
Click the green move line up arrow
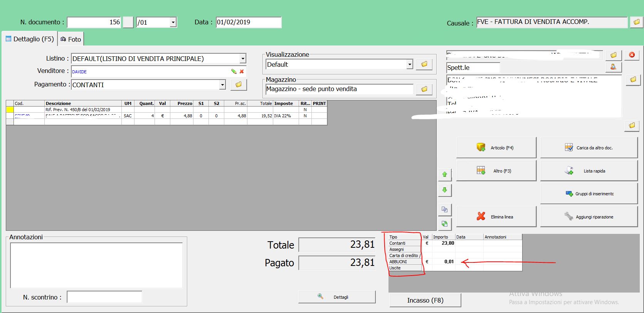444,174
